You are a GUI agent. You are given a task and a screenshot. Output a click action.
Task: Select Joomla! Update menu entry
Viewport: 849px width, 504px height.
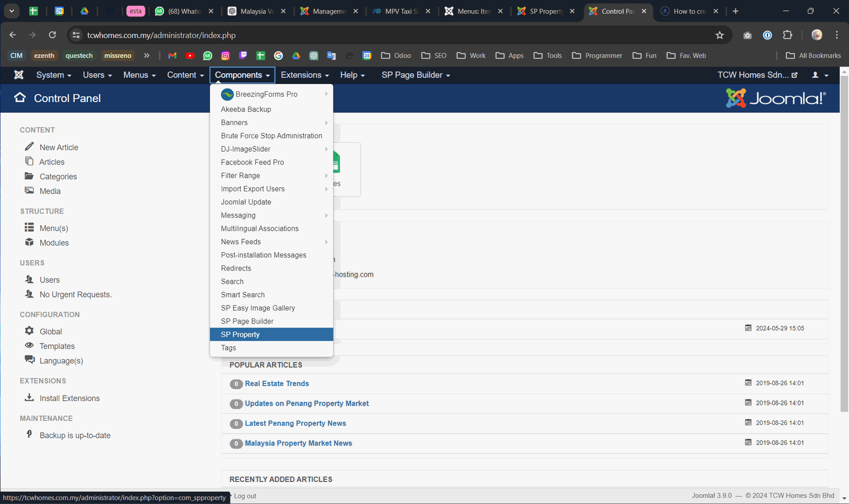pyautogui.click(x=272, y=202)
